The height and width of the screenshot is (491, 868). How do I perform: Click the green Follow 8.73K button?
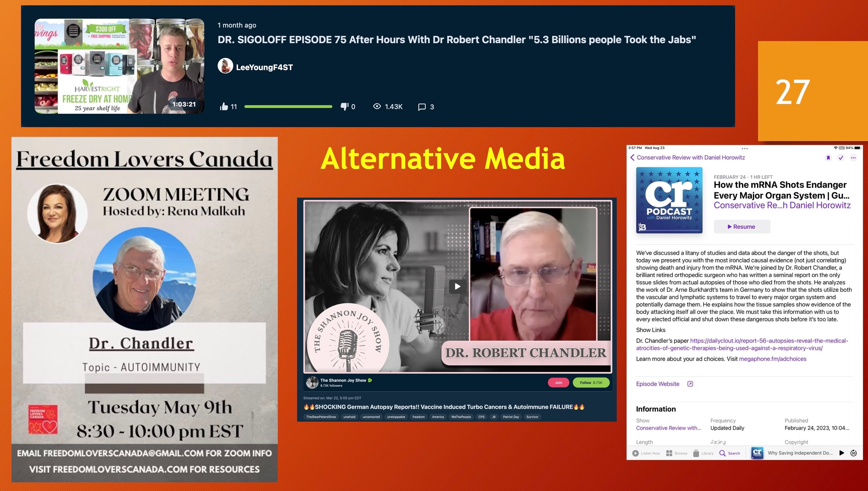[591, 382]
